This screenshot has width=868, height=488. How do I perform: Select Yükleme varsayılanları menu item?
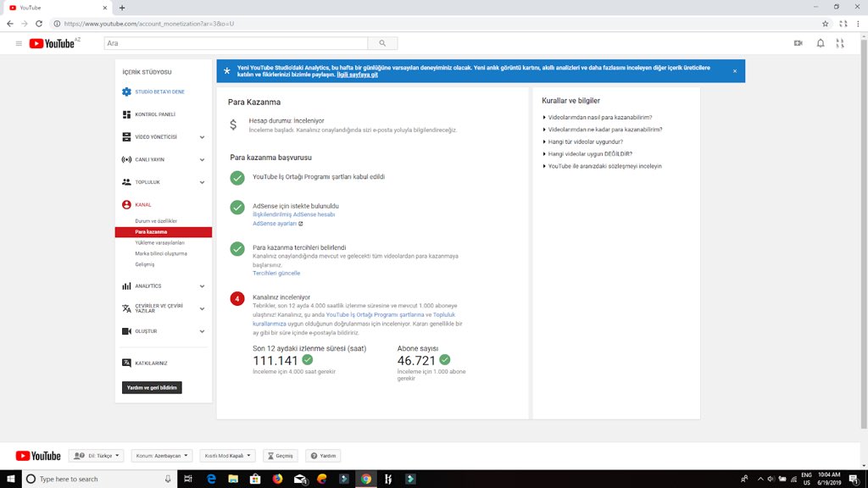(x=160, y=242)
